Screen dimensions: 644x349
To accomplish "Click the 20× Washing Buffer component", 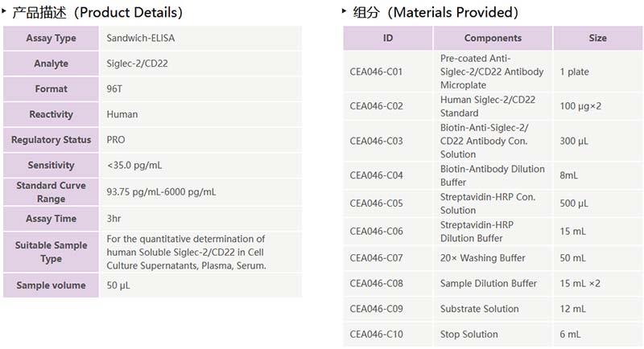I will point(483,258).
